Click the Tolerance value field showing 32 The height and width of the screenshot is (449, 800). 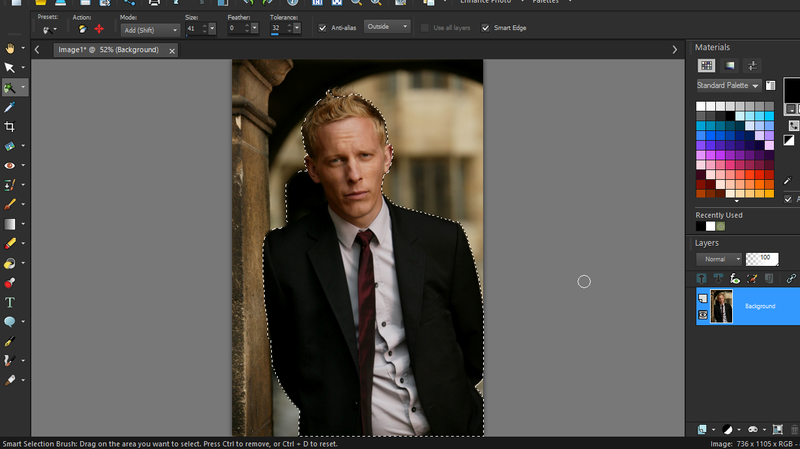click(281, 29)
